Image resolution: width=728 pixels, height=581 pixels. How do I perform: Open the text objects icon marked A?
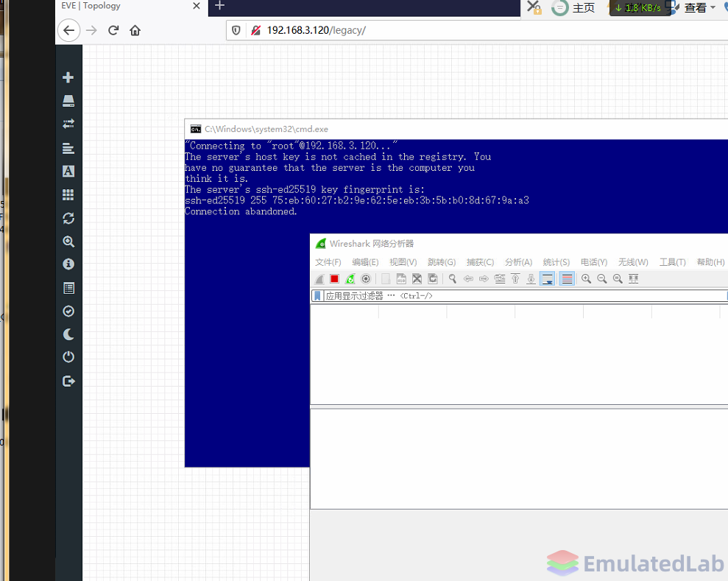click(68, 172)
